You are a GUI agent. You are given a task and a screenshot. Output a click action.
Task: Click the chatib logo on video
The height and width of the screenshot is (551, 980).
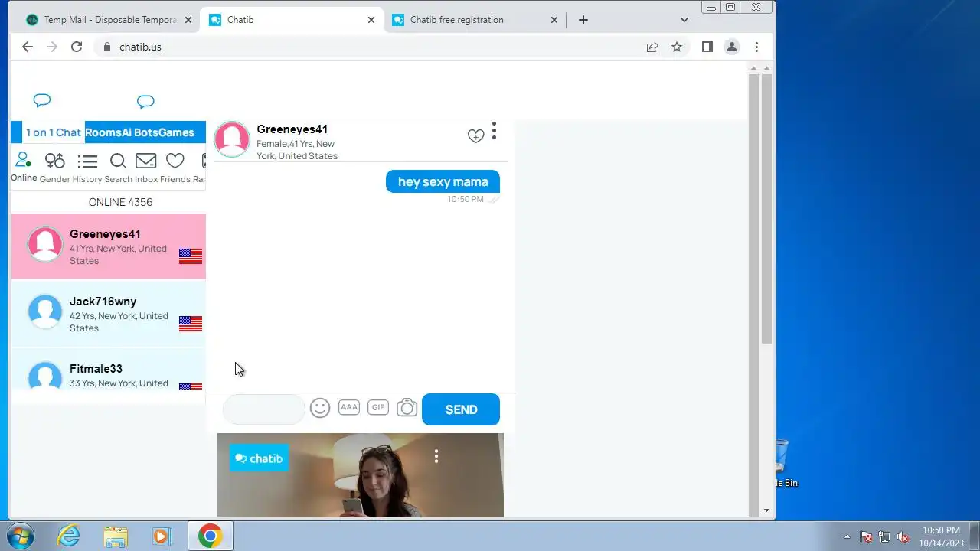pos(259,458)
